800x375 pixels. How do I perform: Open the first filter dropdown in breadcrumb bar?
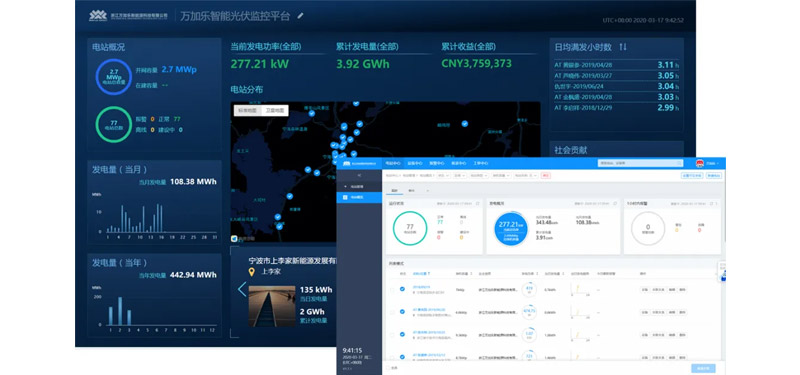[444, 176]
